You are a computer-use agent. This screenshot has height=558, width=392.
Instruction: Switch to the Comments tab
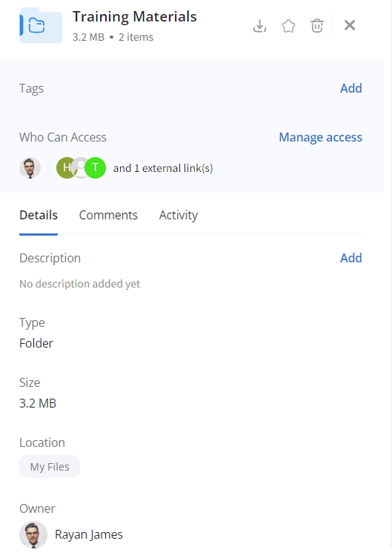tap(108, 216)
